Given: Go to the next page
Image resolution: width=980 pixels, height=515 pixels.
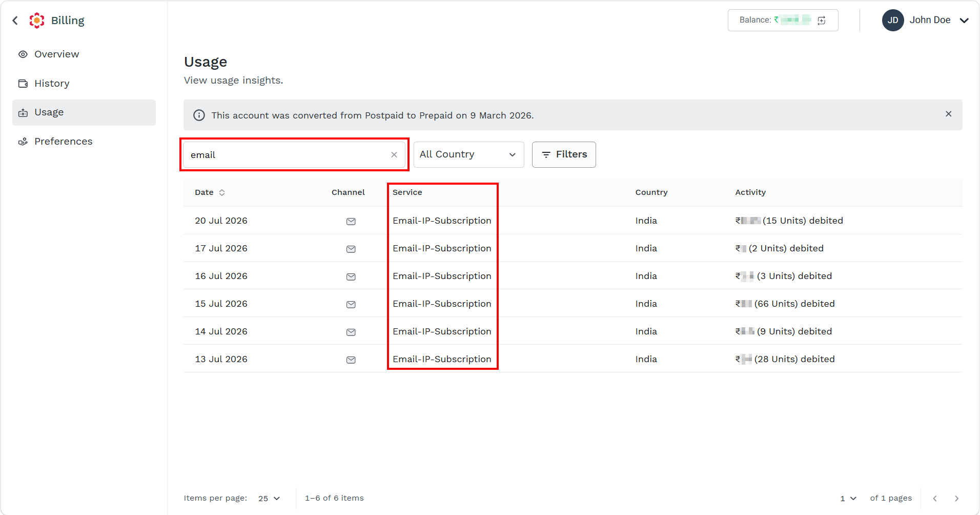Looking at the screenshot, I should click(956, 499).
